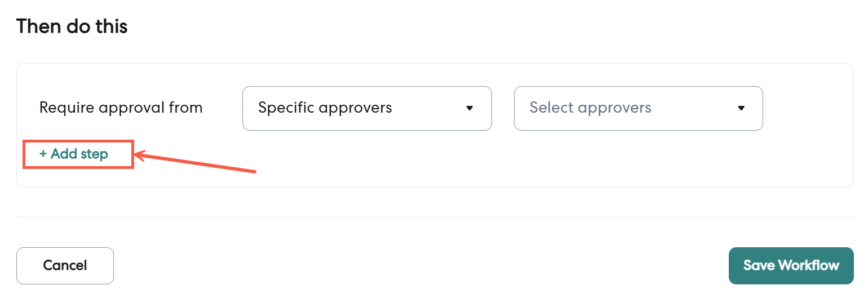Click the caret arrow in Select approvers box
This screenshot has width=868, height=303.
(x=741, y=108)
